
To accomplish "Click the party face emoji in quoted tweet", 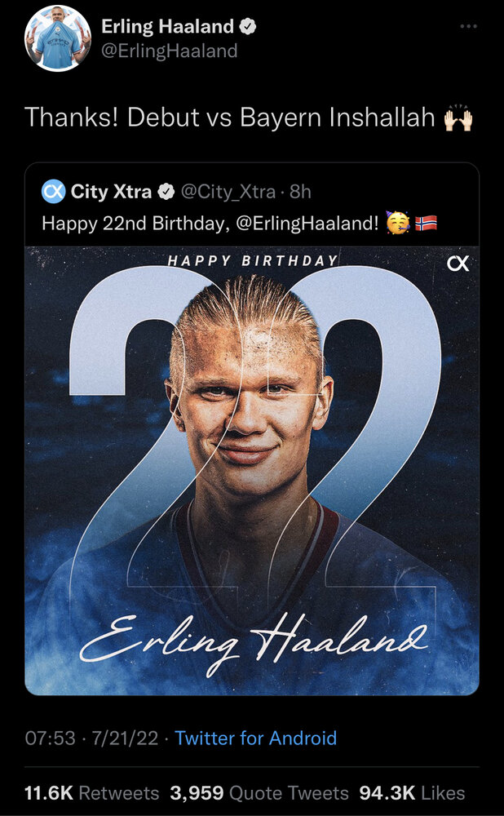I will 398,224.
